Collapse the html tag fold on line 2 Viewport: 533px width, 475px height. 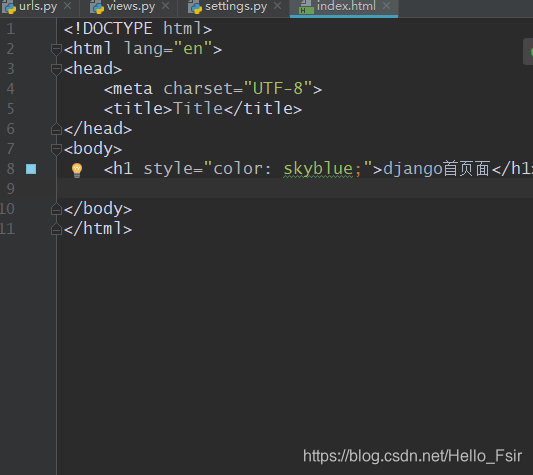[x=56, y=49]
